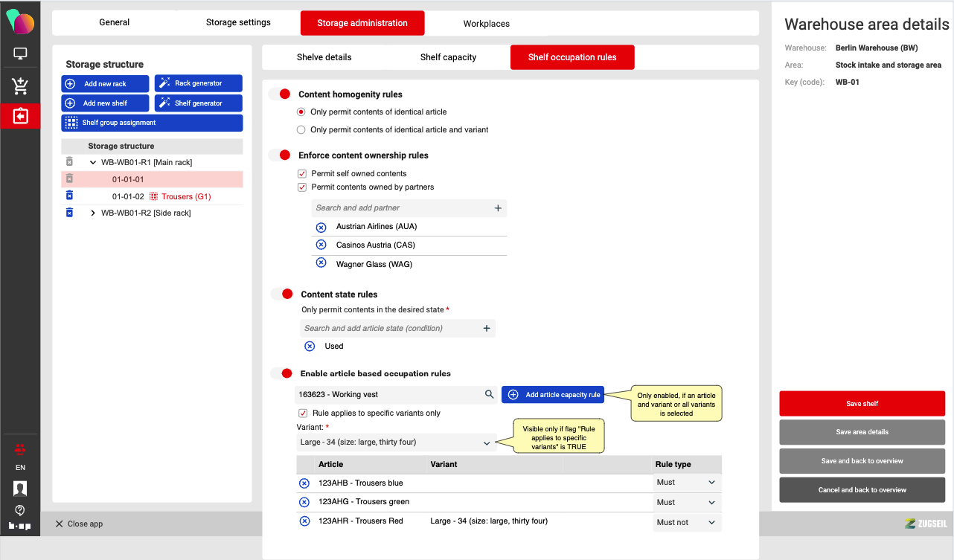954x560 pixels.
Task: Click plus icon in partner search field
Action: [x=498, y=208]
